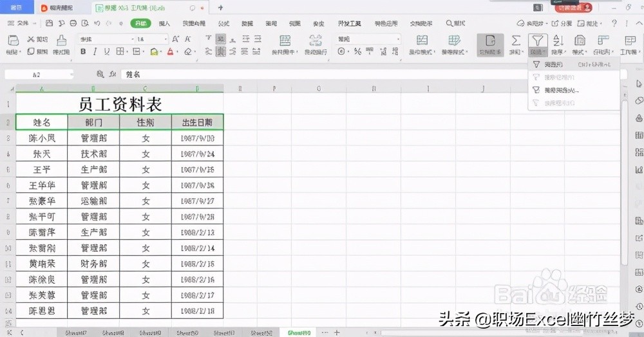The image size is (644, 337).
Task: Click the highlighted green Home tab button
Action: [140, 23]
